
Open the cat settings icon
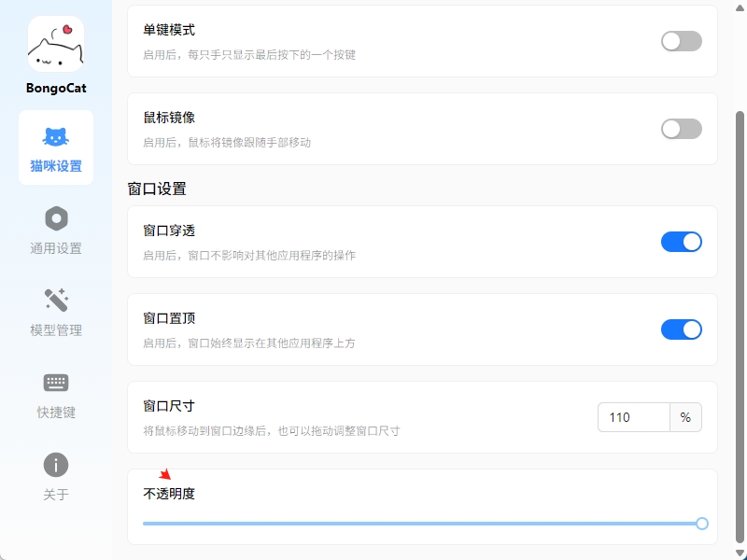point(56,137)
